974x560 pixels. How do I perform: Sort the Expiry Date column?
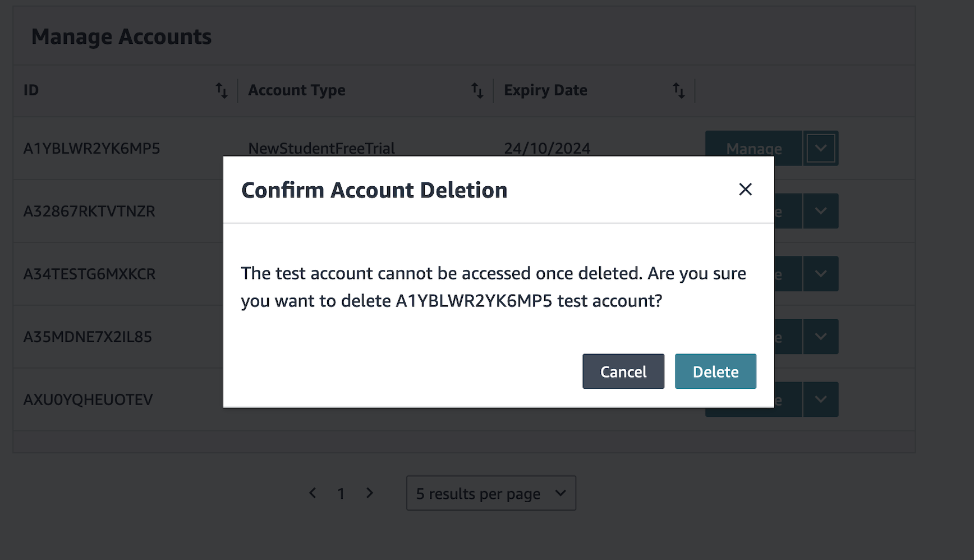tap(678, 90)
